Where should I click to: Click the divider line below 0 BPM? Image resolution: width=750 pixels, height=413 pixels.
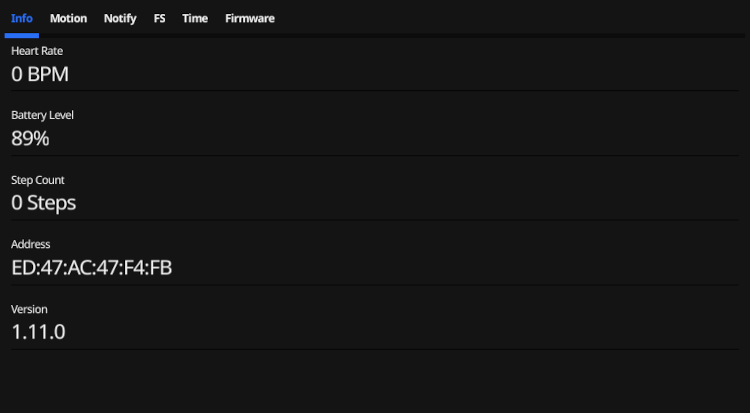(374, 91)
